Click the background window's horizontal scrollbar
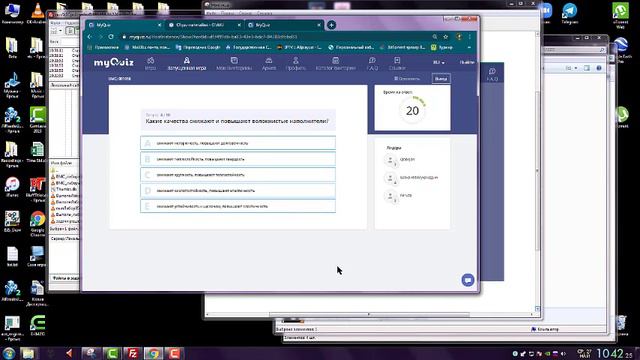The width and height of the screenshot is (640, 360). [369, 314]
